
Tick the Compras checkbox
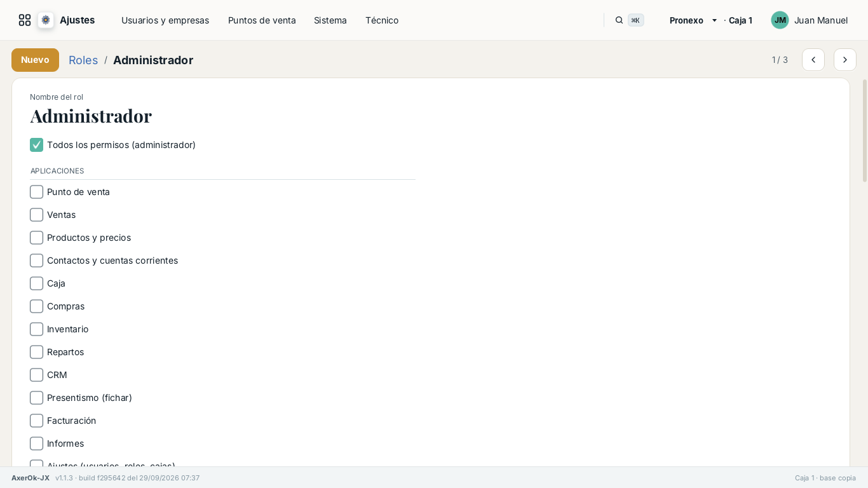point(36,306)
